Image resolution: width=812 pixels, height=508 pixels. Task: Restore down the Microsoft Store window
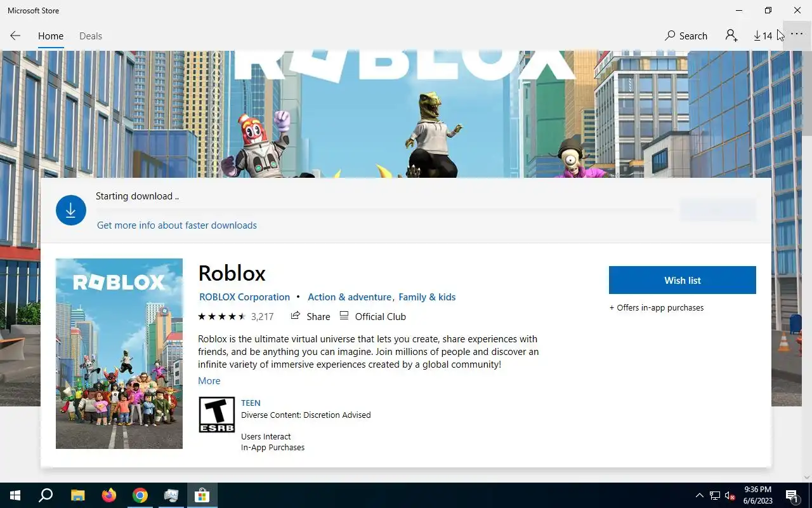point(768,10)
